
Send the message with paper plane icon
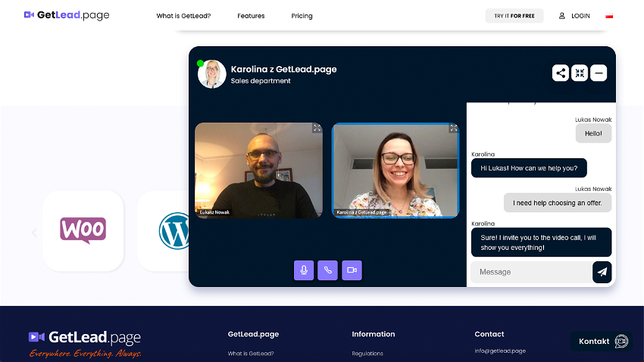[602, 272]
